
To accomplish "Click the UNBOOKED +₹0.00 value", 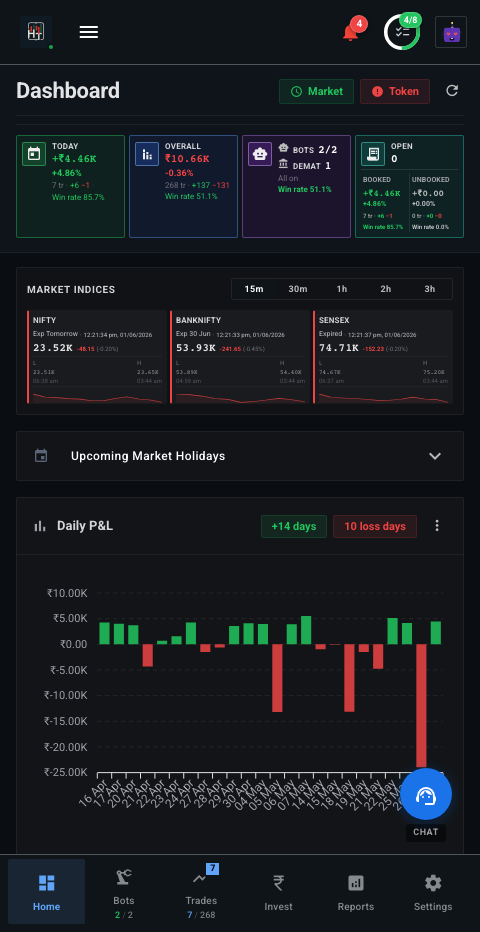I will click(428, 193).
